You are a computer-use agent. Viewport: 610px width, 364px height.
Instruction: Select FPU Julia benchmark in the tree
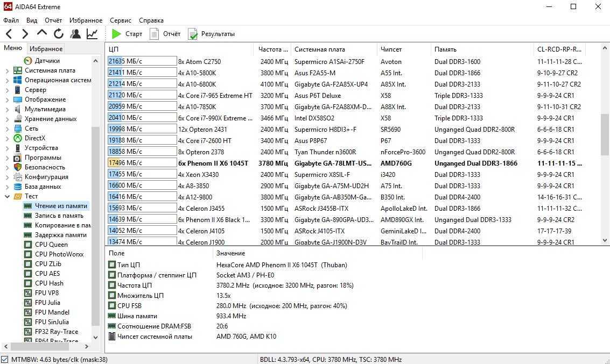tap(47, 303)
